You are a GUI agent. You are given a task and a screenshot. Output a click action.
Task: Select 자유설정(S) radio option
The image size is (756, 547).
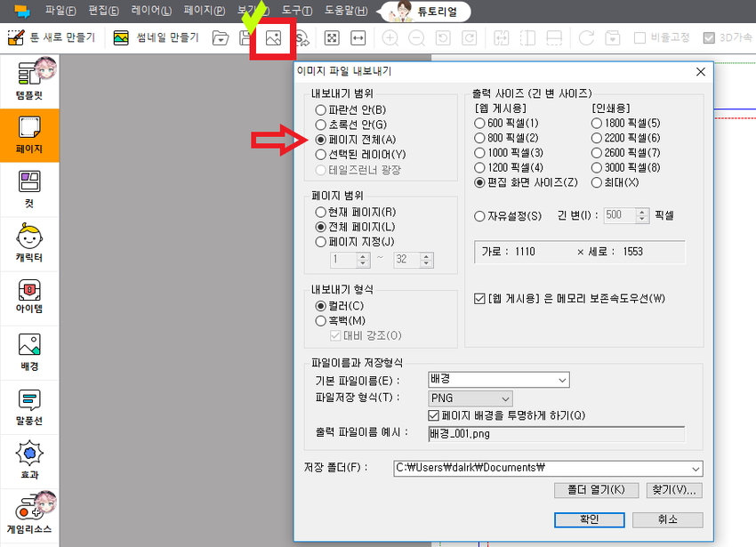(x=508, y=216)
